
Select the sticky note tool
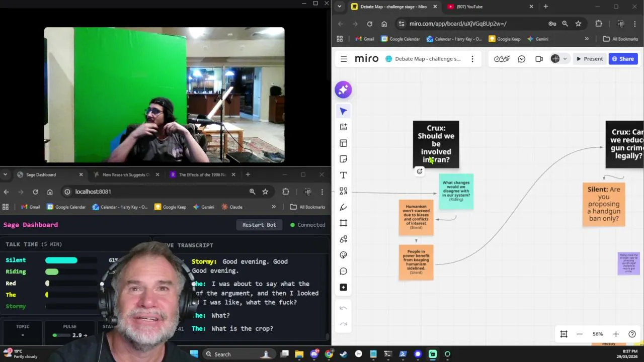pyautogui.click(x=343, y=159)
